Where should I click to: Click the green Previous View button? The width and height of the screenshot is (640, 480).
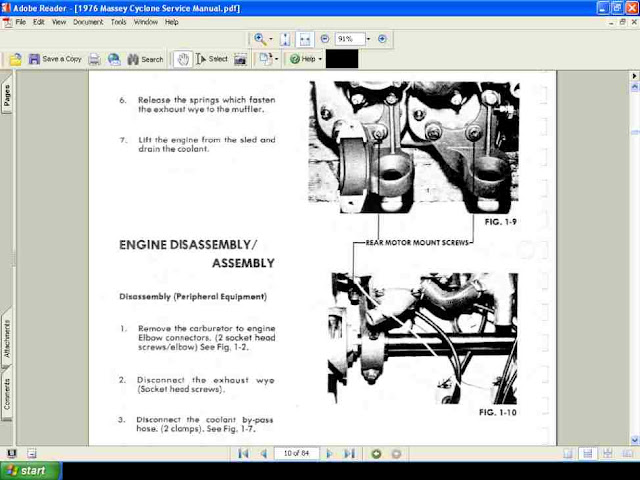tap(376, 453)
